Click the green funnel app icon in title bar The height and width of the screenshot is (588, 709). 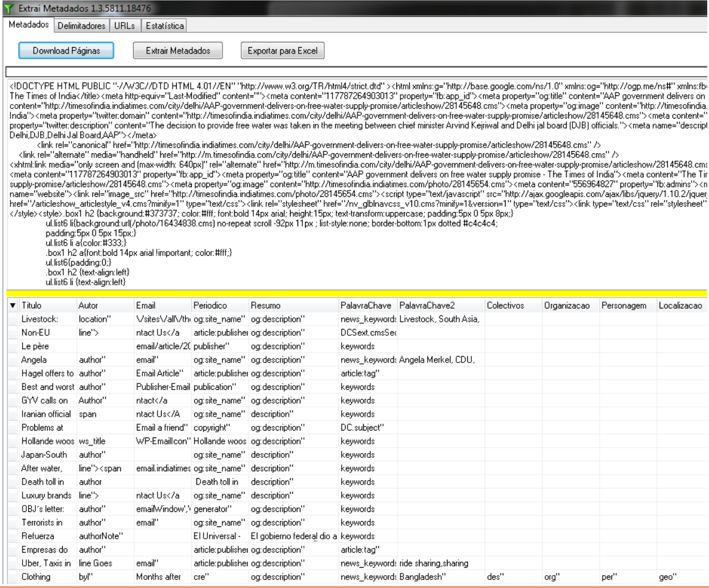pos(8,8)
